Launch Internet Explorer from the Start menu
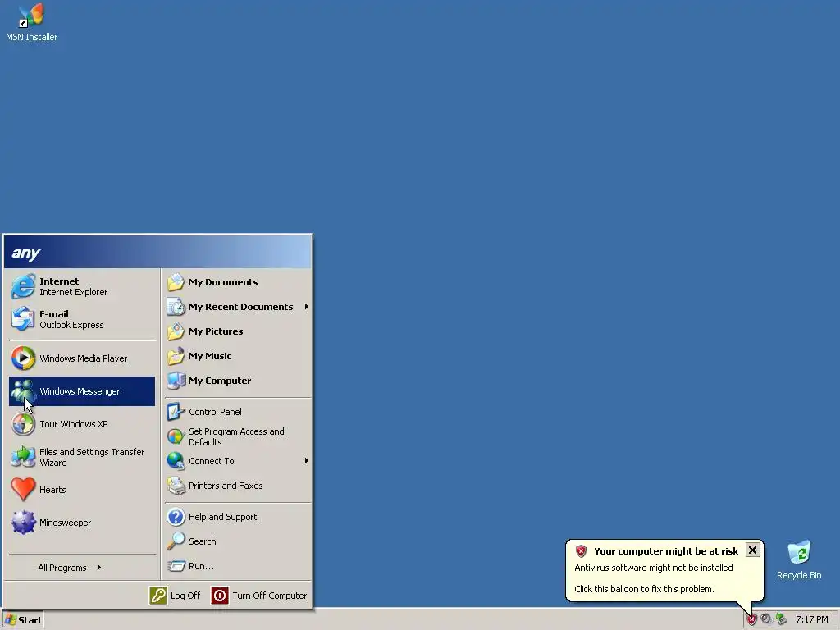 (x=82, y=286)
